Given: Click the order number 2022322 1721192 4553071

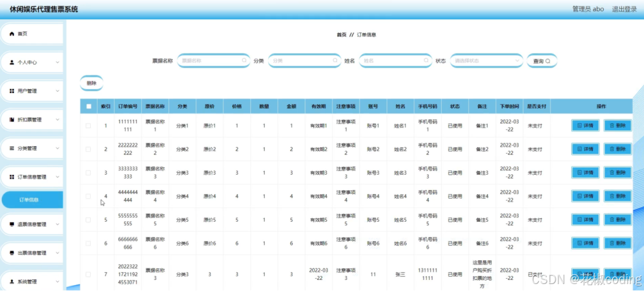Looking at the screenshot, I should (x=128, y=274).
